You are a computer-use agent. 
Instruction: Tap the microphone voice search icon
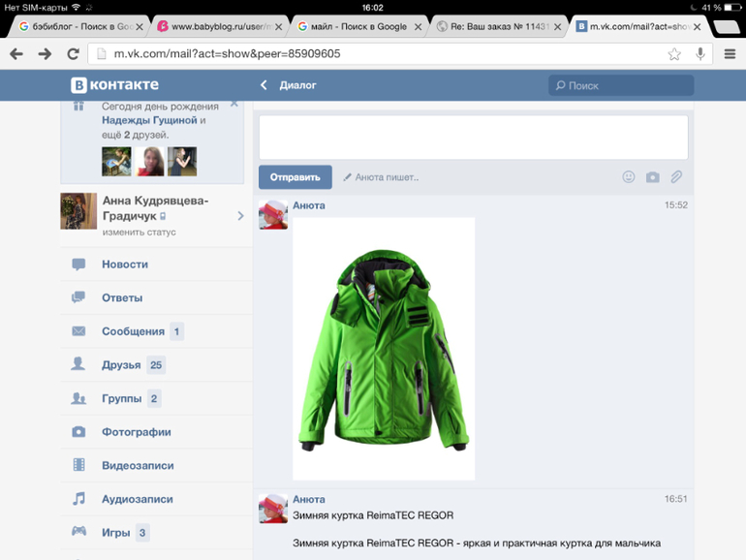tap(699, 54)
